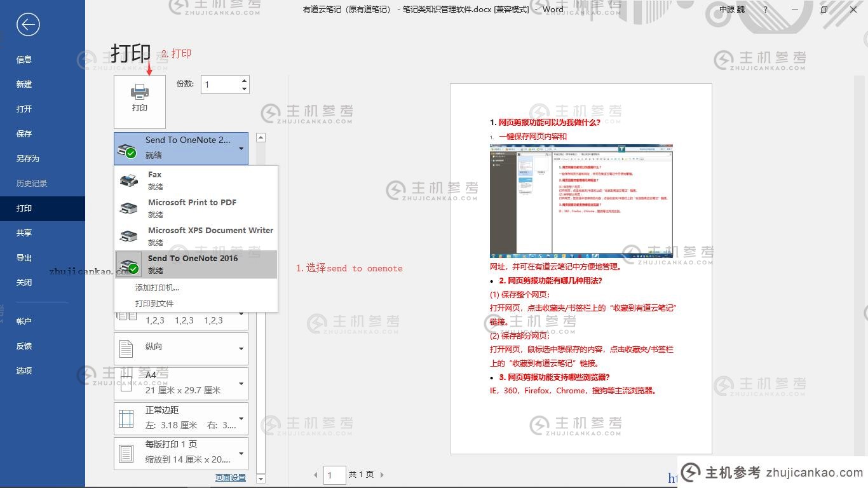Click the user name 中源 魏
The width and height of the screenshot is (868, 488).
[x=732, y=10]
